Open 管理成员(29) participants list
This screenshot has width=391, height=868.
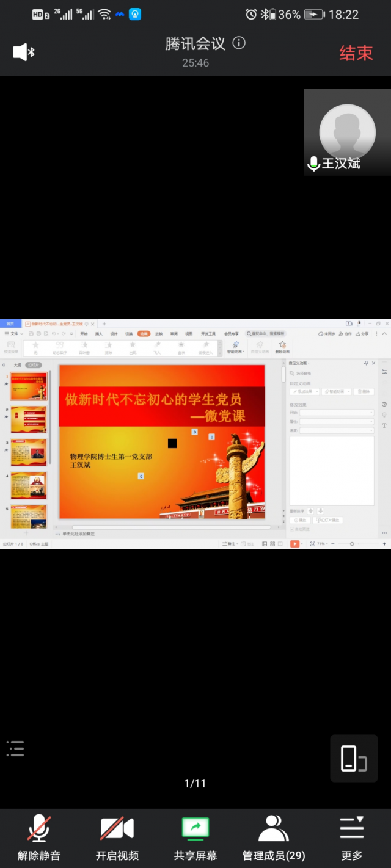tap(274, 837)
